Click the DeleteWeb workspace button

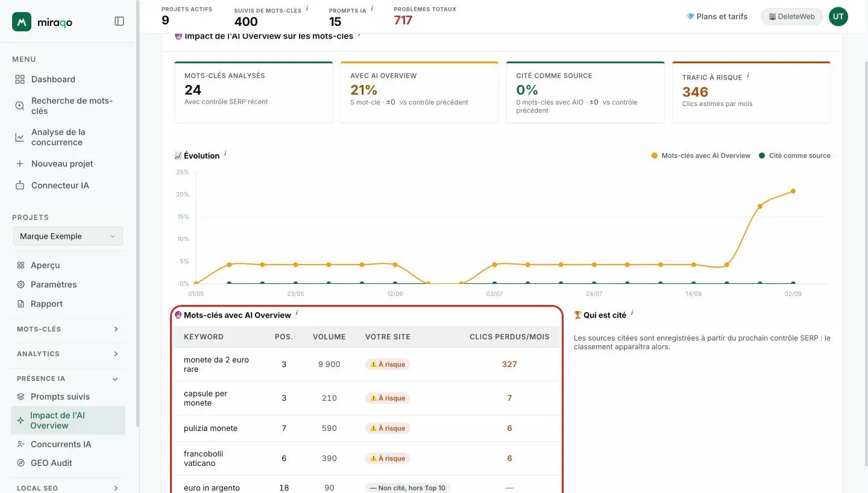click(791, 16)
